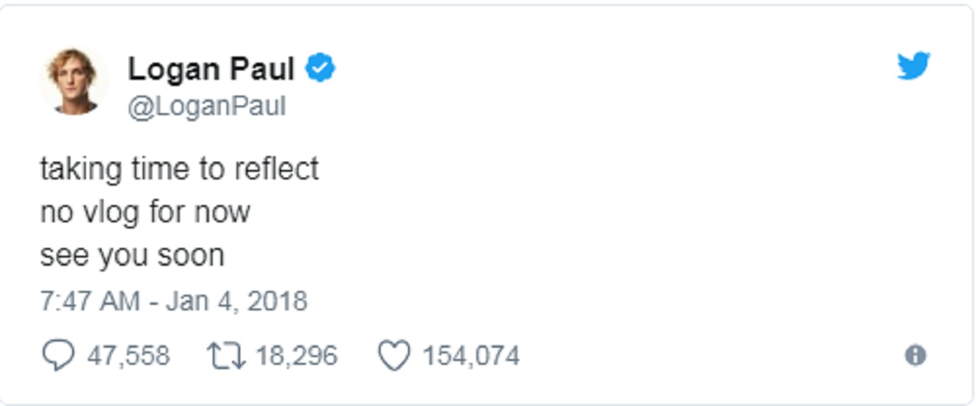Click the Twitter bird logo
This screenshot has height=406, width=980.
pos(913,67)
